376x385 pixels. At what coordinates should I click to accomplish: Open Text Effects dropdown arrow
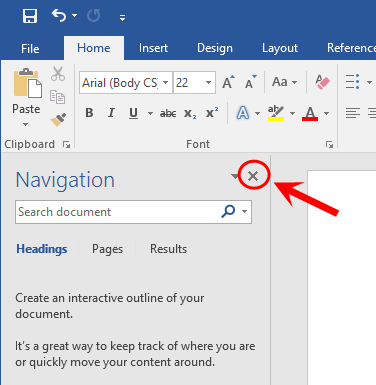click(257, 114)
